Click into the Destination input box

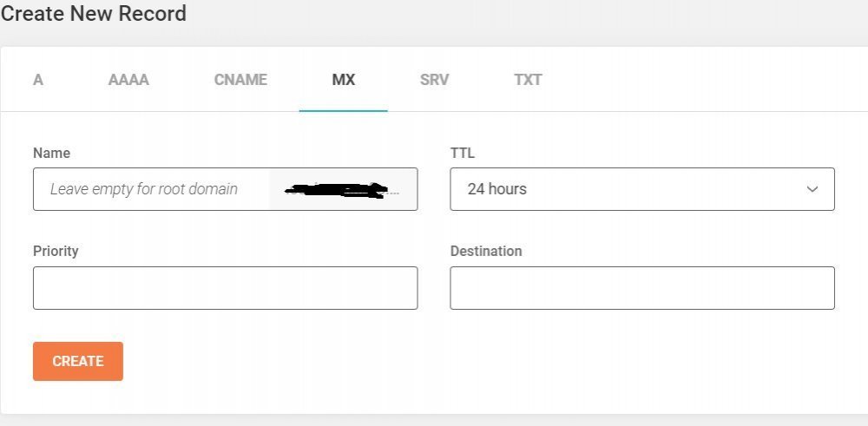[x=641, y=288]
